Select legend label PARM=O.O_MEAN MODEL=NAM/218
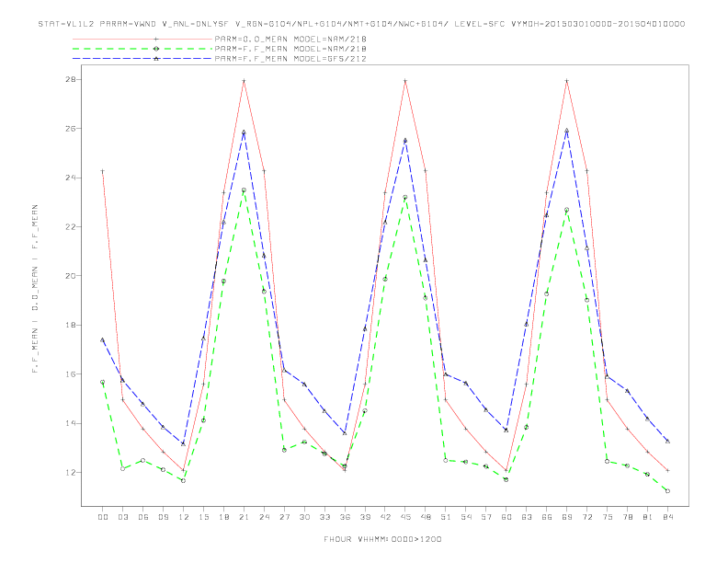728x563 pixels. [x=290, y=39]
